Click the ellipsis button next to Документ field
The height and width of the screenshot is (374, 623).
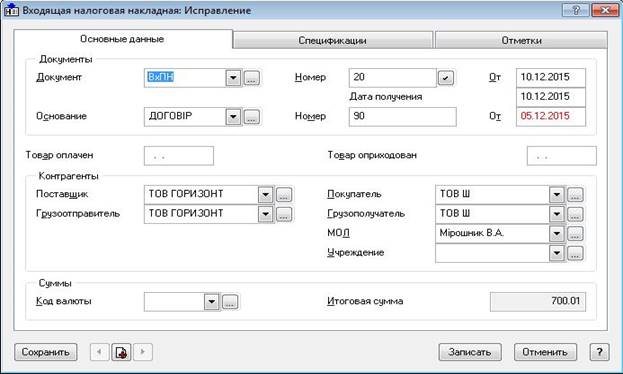(252, 78)
